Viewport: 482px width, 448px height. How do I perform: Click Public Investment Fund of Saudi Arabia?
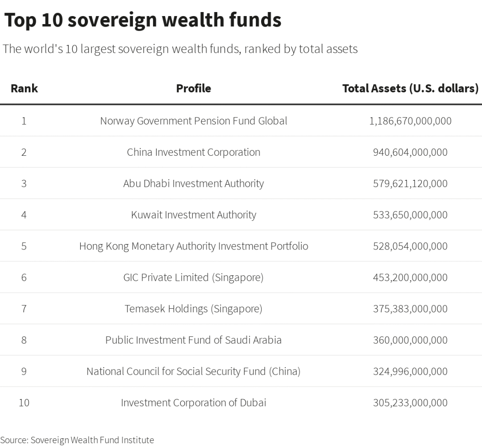point(193,340)
